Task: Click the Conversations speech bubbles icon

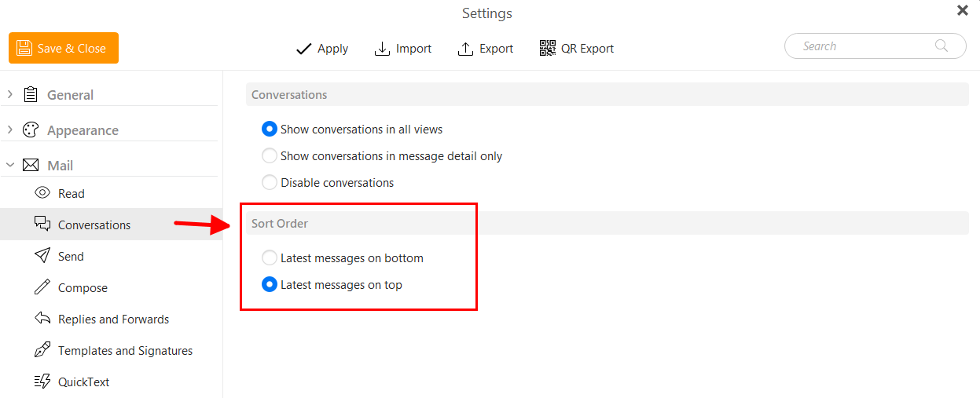Action: (x=42, y=225)
